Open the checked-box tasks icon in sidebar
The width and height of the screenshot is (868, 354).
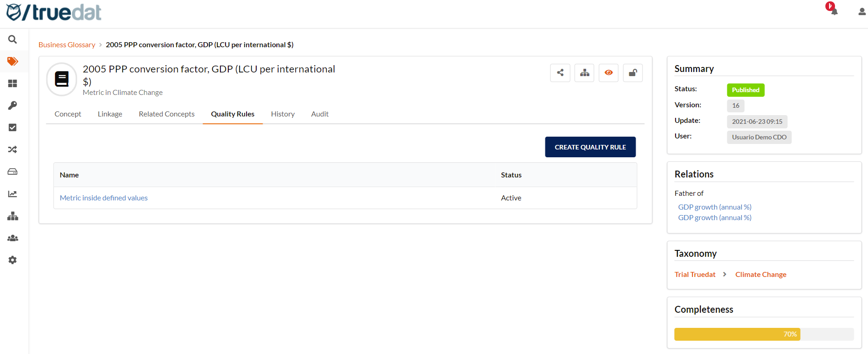click(12, 127)
